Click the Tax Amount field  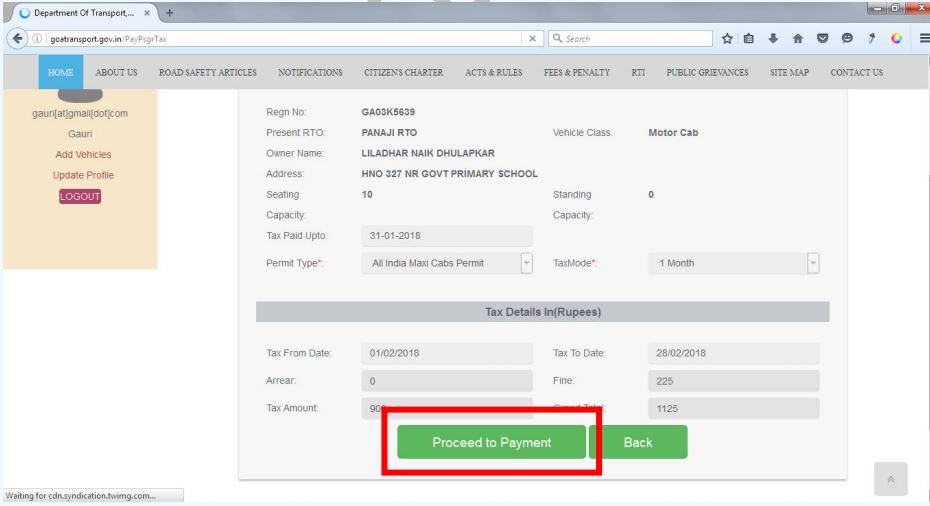tap(447, 408)
